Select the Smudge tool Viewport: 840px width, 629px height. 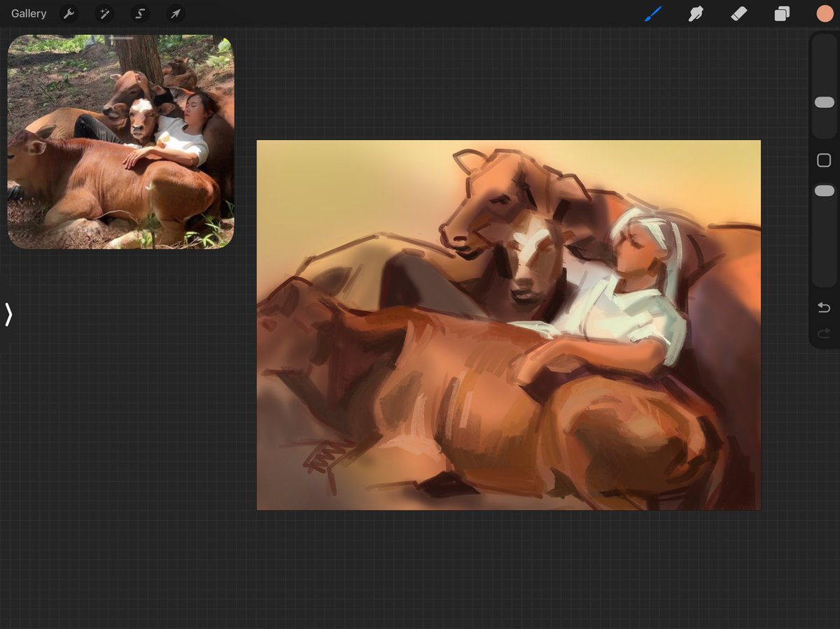[696, 13]
